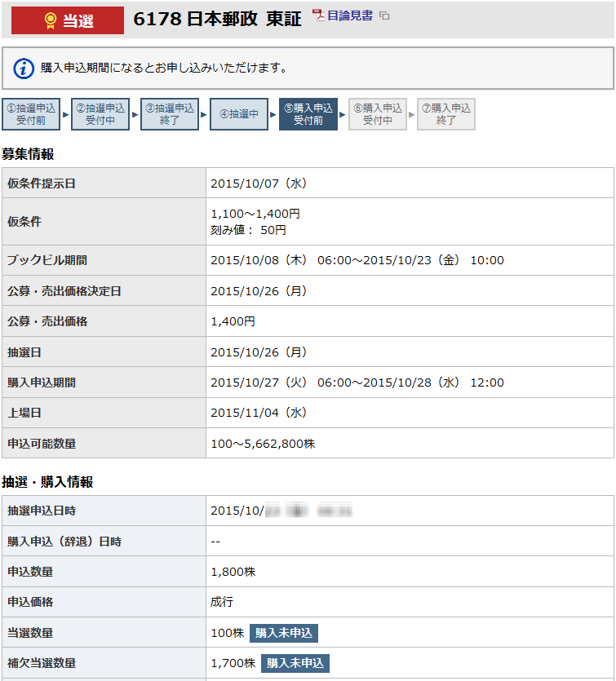Select step ④抽選中
Screen dimensions: 616x681
(x=239, y=114)
